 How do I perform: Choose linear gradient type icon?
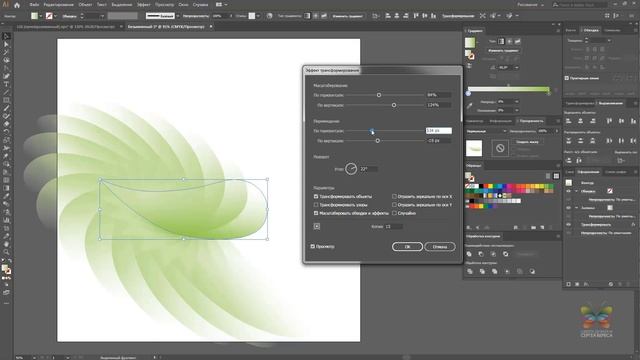501,41
